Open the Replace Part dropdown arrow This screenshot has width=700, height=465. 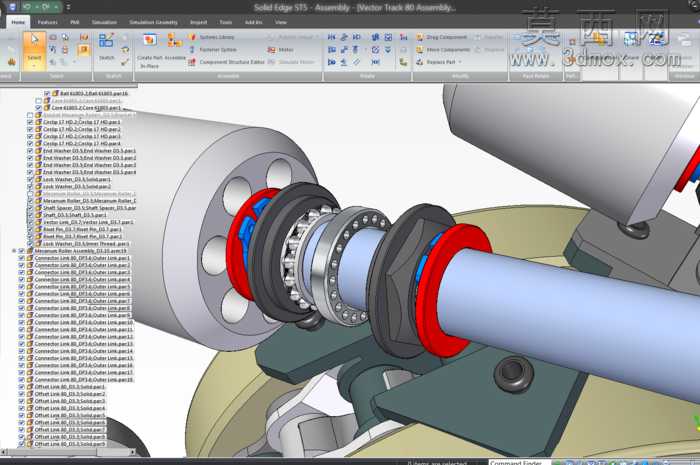(460, 62)
